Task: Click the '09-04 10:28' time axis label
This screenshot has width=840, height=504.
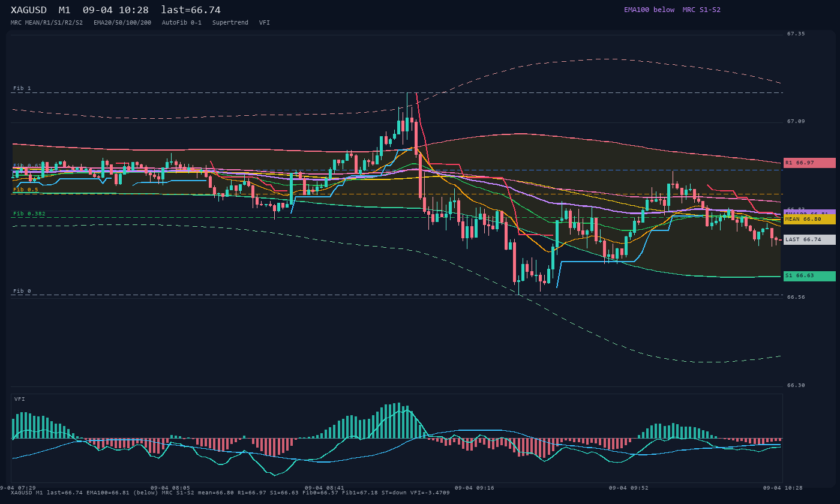Action: pyautogui.click(x=783, y=488)
